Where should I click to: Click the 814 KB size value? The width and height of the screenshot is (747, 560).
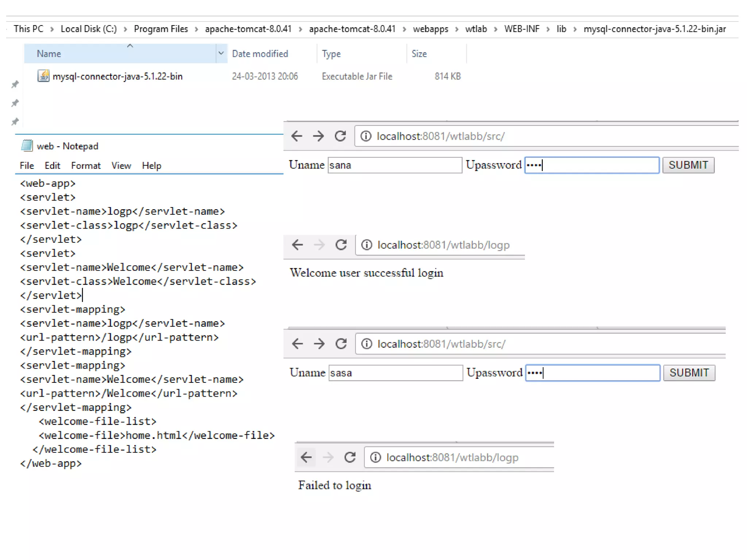pos(448,76)
